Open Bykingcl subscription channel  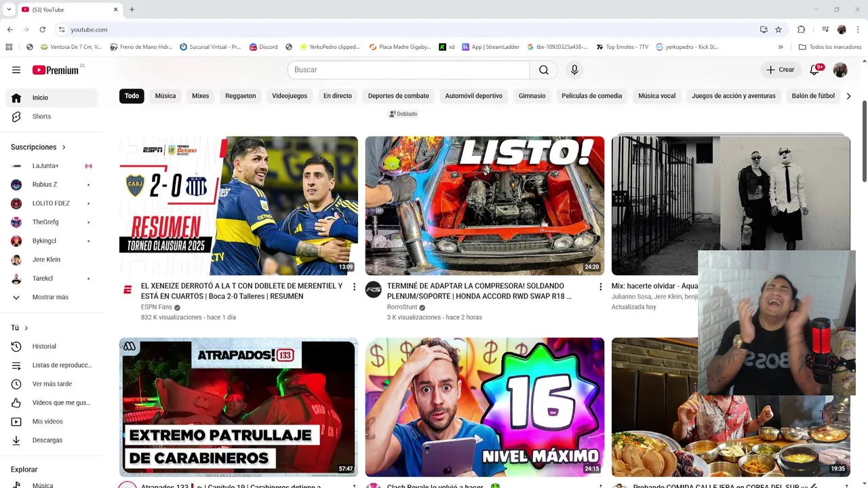pyautogui.click(x=52, y=241)
